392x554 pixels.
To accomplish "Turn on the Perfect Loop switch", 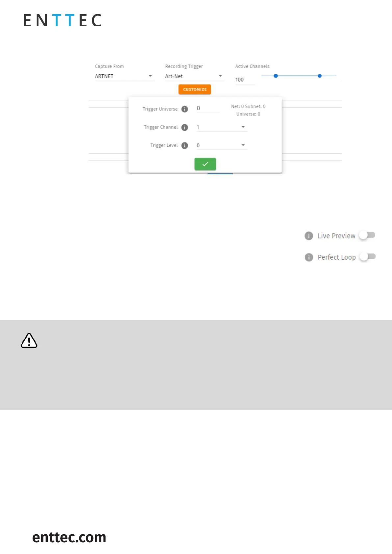I will (367, 257).
